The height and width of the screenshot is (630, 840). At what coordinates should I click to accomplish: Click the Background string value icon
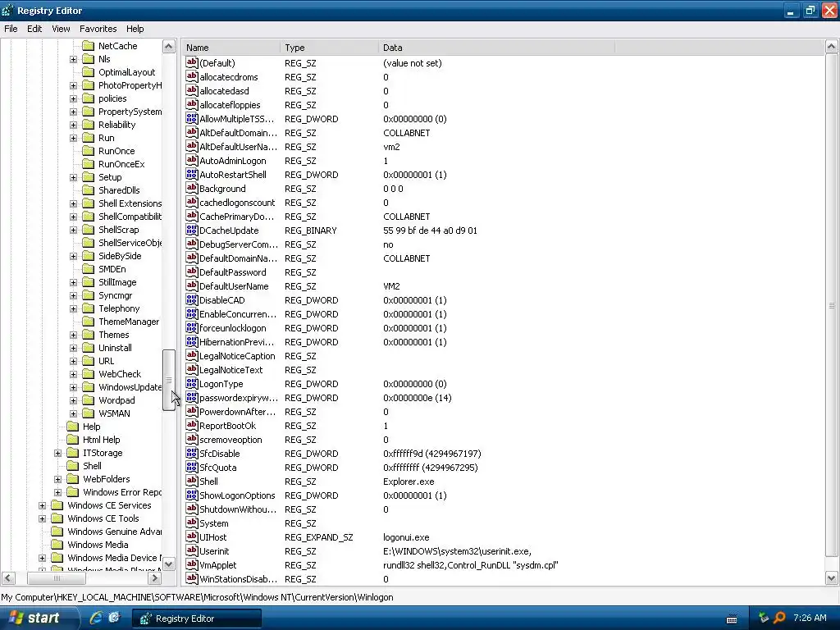point(192,188)
